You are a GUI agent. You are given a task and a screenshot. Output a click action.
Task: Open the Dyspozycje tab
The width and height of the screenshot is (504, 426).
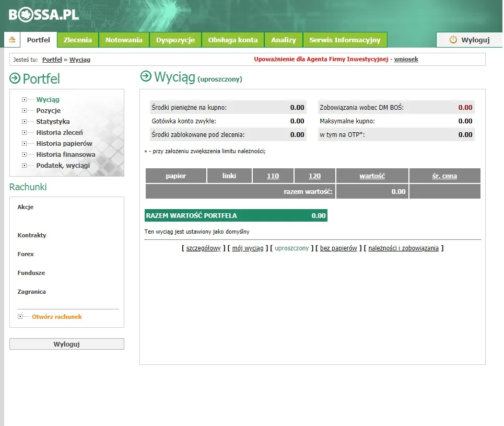(175, 40)
